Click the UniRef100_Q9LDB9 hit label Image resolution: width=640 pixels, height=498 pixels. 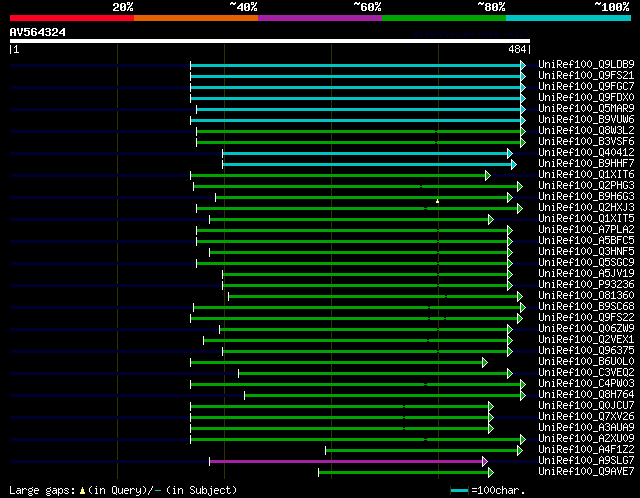(x=586, y=64)
